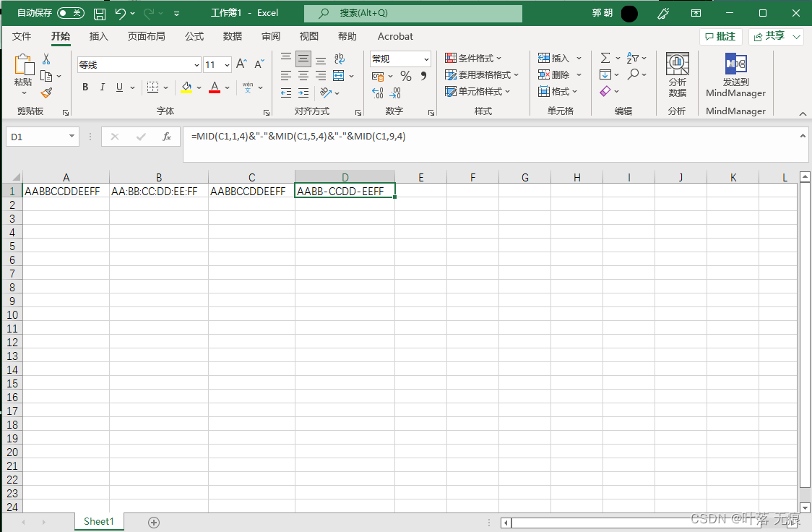The width and height of the screenshot is (812, 532).
Task: Click the cell borders icon
Action: [x=152, y=87]
